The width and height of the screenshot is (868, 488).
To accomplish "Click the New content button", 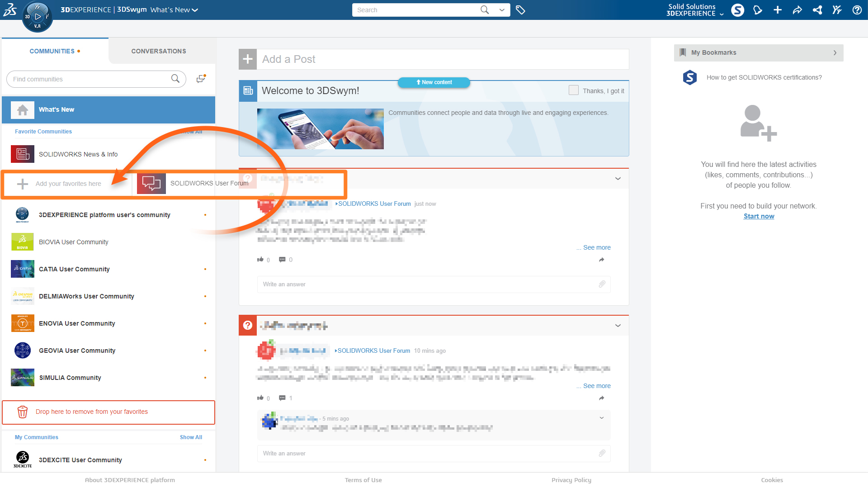I will tap(434, 82).
